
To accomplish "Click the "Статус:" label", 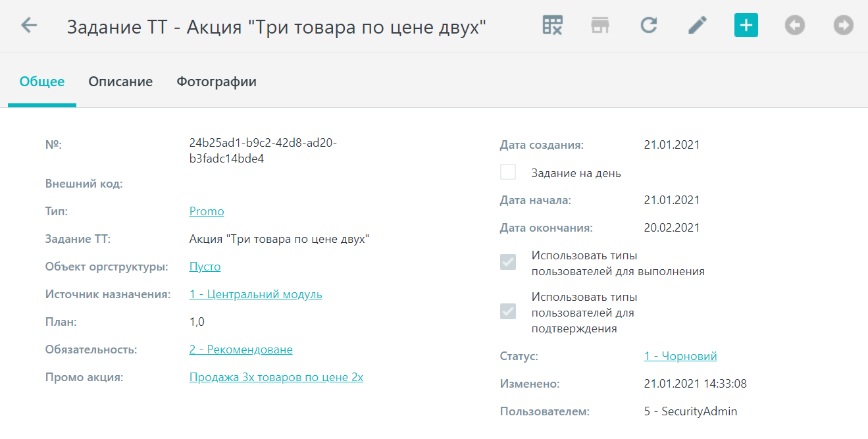I will click(x=519, y=356).
